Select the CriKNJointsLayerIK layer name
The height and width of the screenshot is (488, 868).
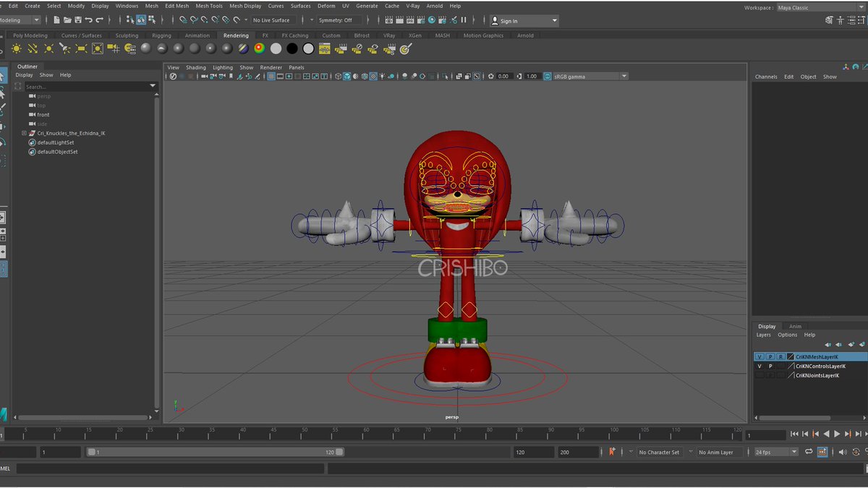[817, 375]
